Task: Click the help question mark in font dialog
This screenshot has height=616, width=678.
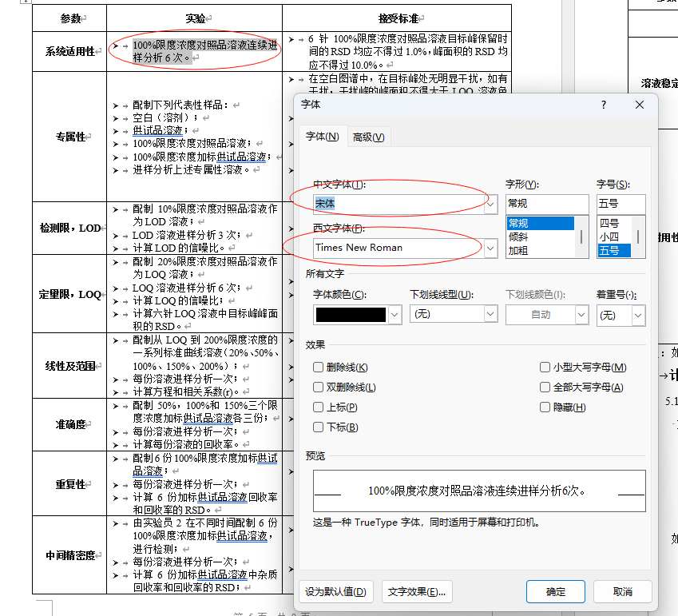Action: pyautogui.click(x=604, y=105)
